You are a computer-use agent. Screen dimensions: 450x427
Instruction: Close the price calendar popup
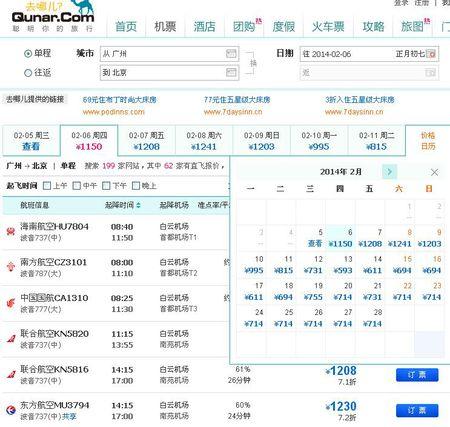point(434,172)
